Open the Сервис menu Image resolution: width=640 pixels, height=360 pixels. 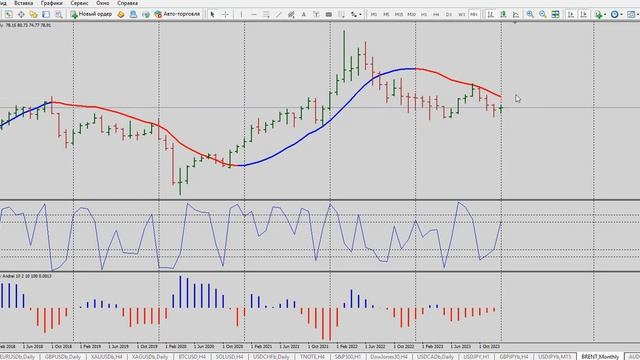point(79,3)
